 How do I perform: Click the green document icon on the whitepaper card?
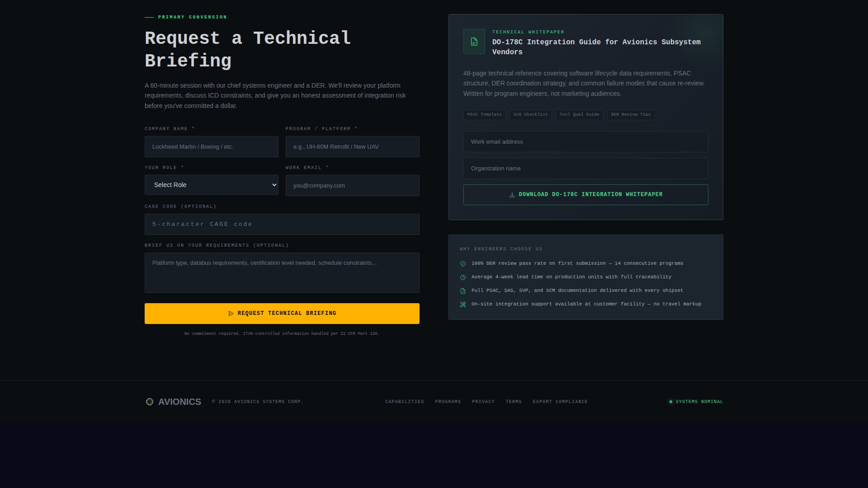coord(474,41)
